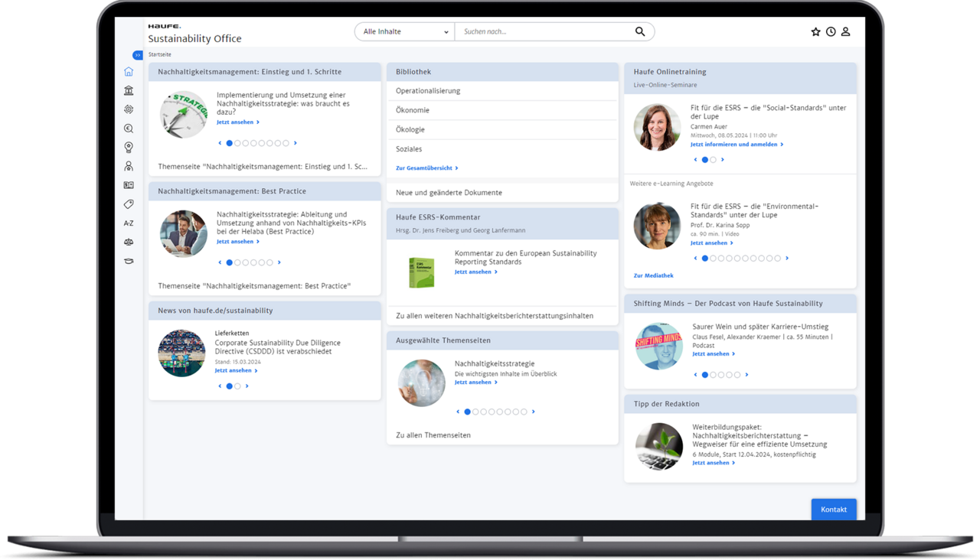The width and height of the screenshot is (980, 560).
Task: Select second dot in Shifting Minds podcast carousel
Action: (713, 375)
